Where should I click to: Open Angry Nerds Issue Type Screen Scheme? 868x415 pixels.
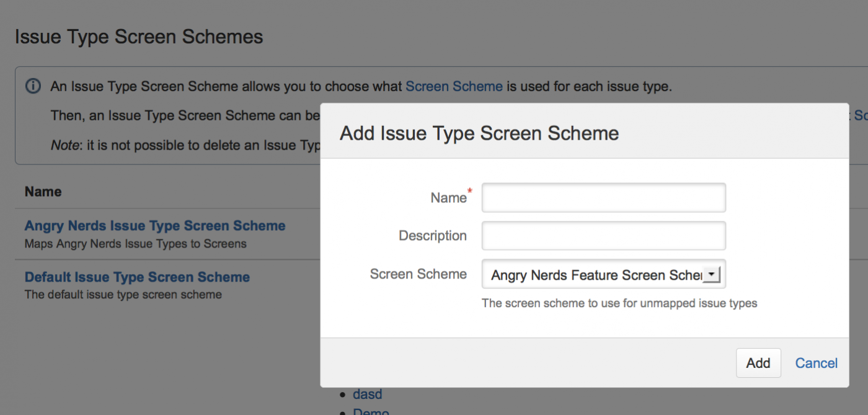[155, 226]
